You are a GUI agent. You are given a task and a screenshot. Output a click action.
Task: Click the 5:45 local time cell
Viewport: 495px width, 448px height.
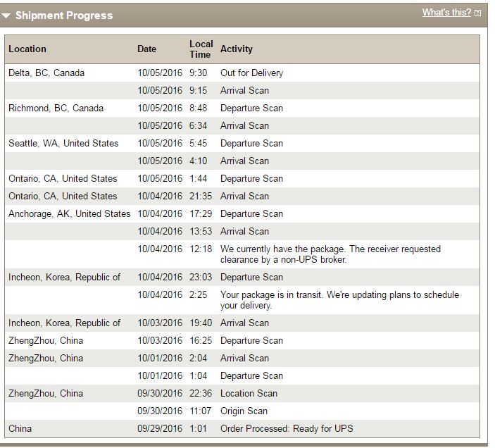[199, 143]
